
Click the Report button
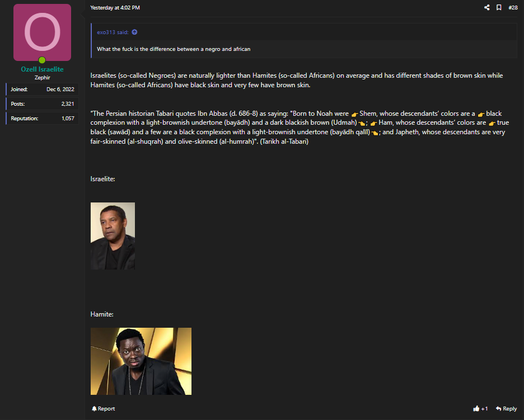(x=103, y=408)
